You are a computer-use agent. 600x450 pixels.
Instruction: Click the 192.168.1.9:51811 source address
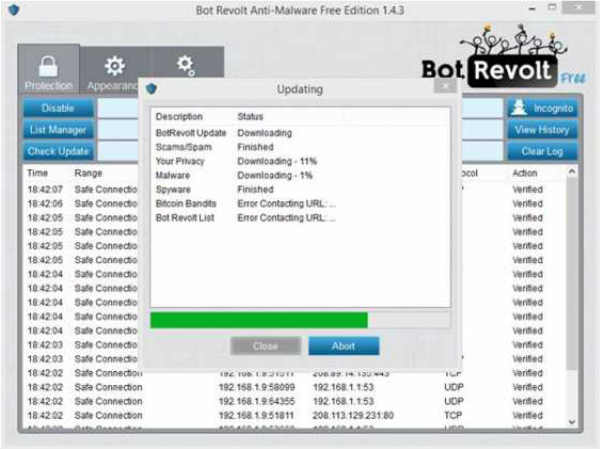[x=256, y=416]
